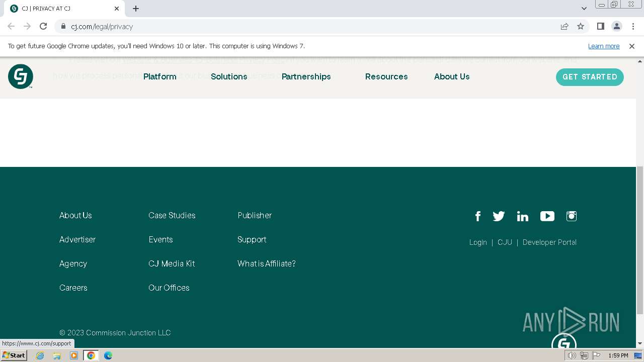Open Advertiser footer link

pyautogui.click(x=77, y=239)
